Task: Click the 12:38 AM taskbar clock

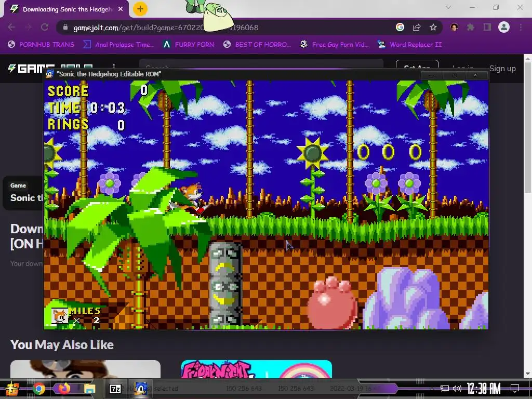Action: 484,389
